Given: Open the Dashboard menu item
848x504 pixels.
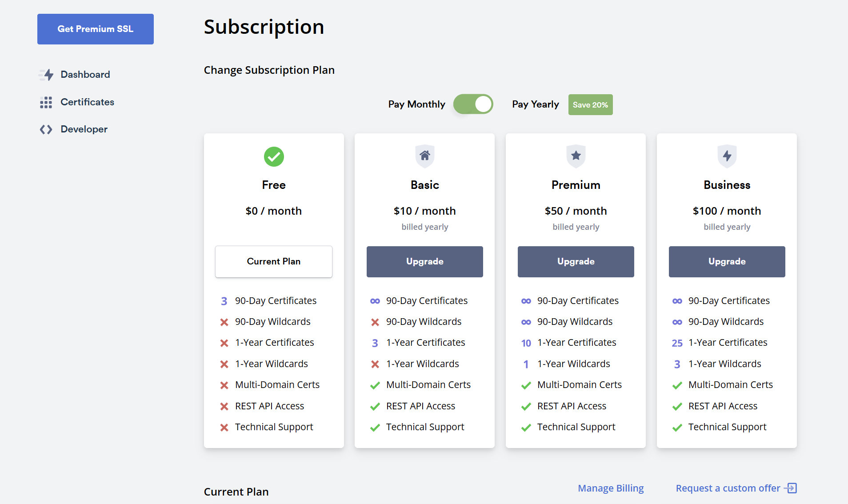Looking at the screenshot, I should pyautogui.click(x=85, y=75).
